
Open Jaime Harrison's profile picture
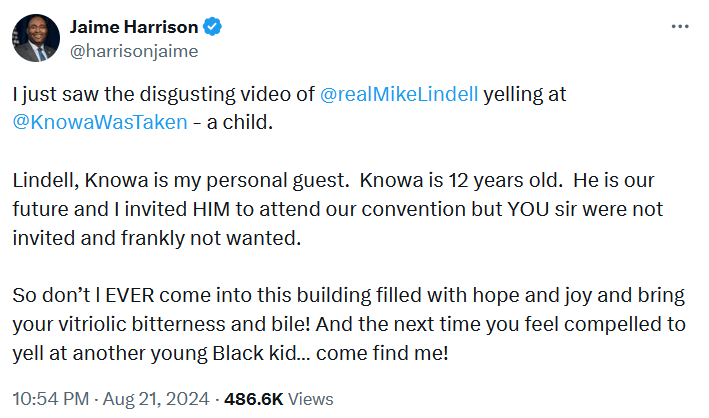click(34, 35)
